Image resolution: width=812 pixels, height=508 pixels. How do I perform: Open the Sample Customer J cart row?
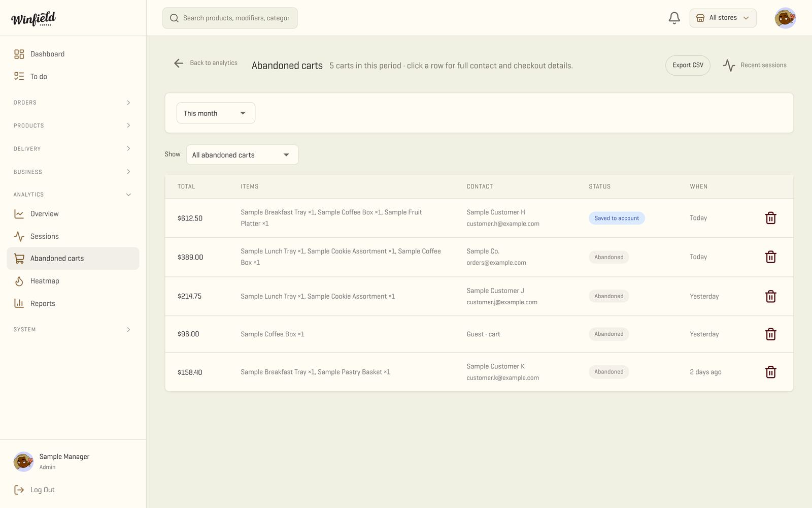[479, 297]
